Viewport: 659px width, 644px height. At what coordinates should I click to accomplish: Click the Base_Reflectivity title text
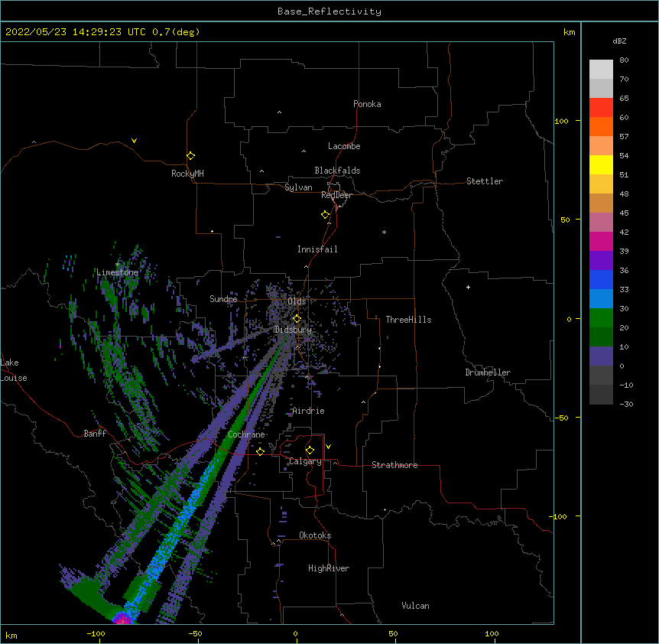(329, 11)
